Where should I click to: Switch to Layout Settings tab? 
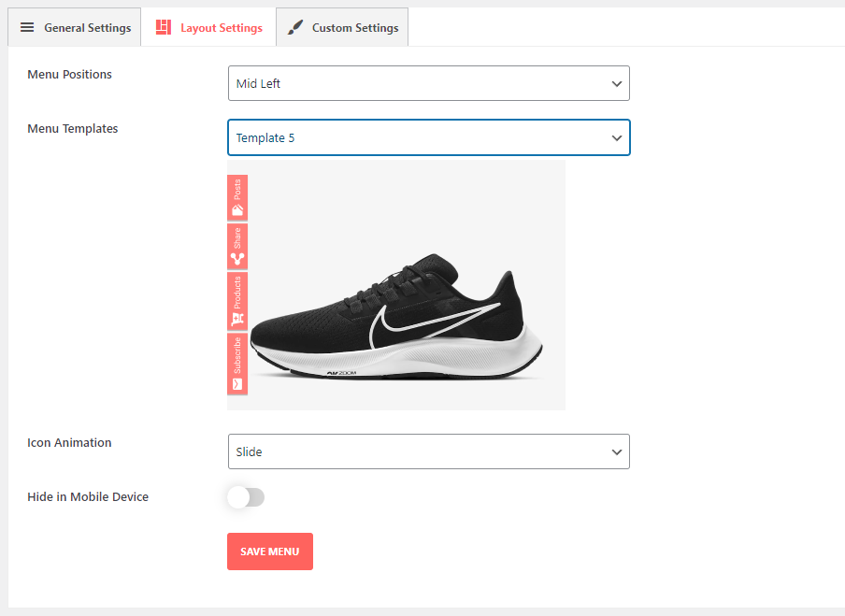click(208, 27)
